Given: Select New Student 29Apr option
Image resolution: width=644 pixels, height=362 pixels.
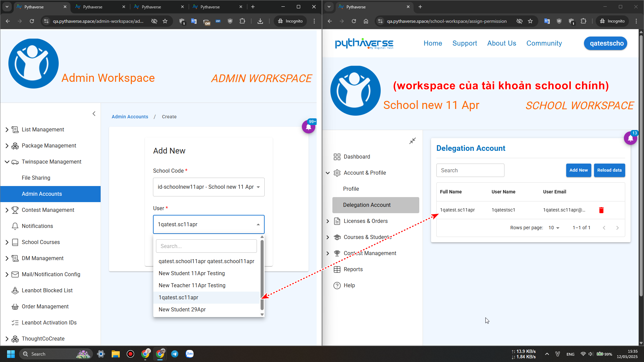Looking at the screenshot, I should [207, 310].
